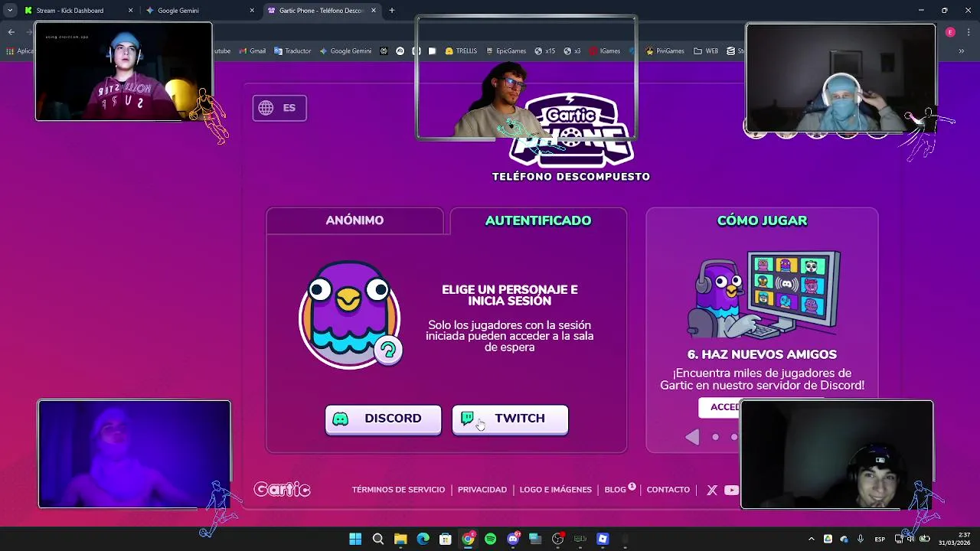Open the TRELLIS bookmark
Viewport: 980px width, 551px height.
click(461, 51)
